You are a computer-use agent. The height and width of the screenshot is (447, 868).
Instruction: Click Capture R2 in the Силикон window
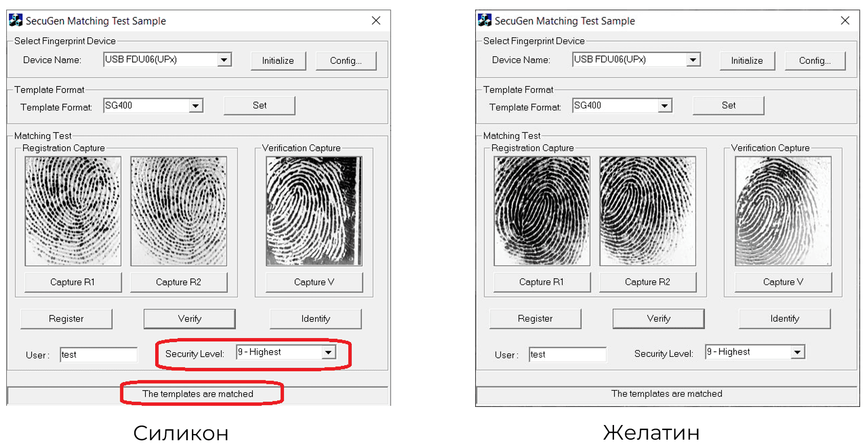click(x=178, y=282)
